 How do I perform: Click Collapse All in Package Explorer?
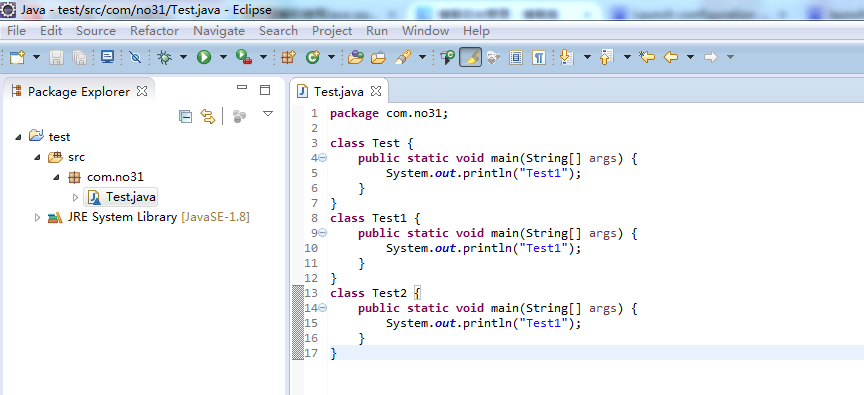pos(186,116)
